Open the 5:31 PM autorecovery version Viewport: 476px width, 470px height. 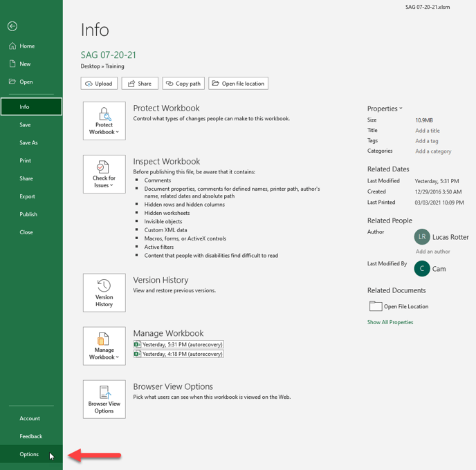[x=178, y=344]
